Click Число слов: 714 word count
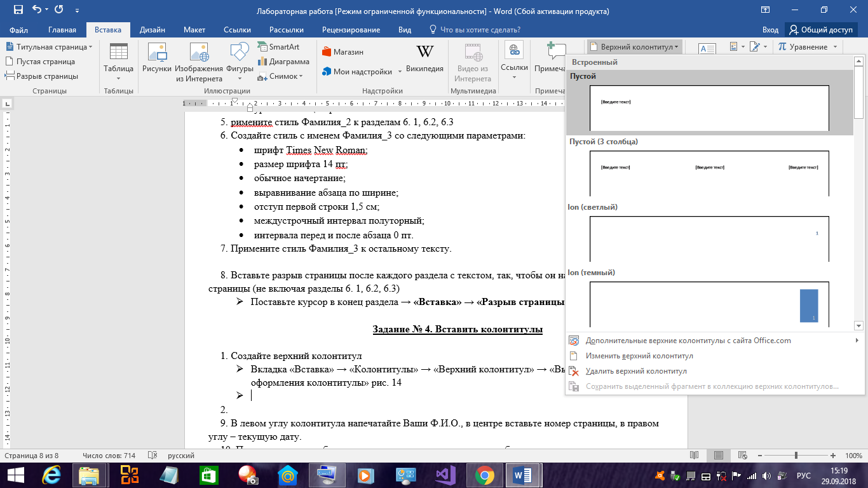Screen dimensions: 868x488 tap(109, 456)
